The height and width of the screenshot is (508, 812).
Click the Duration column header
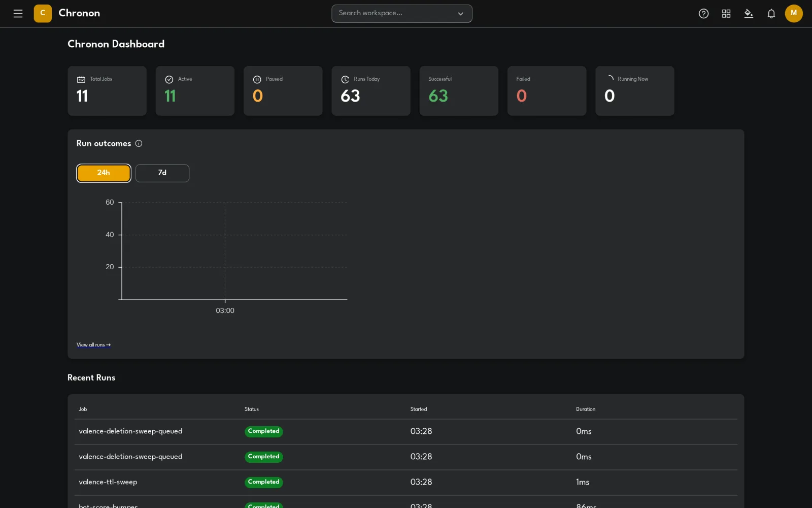(586, 409)
